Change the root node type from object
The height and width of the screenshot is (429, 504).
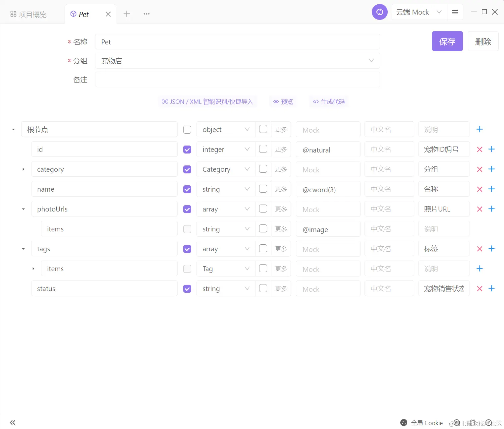[226, 129]
